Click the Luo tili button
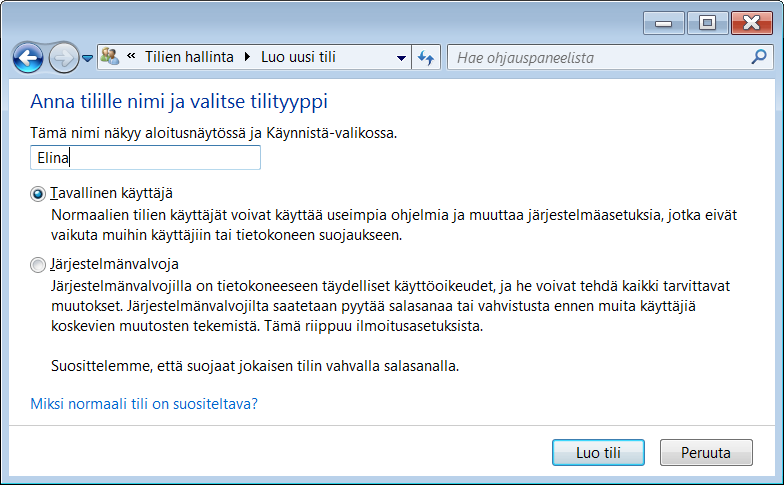This screenshot has height=485, width=784. [x=598, y=452]
